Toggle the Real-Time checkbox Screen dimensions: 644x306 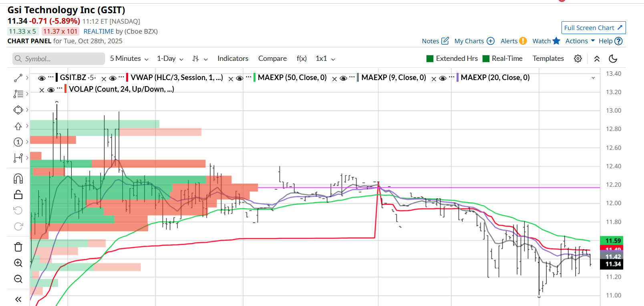pos(486,58)
